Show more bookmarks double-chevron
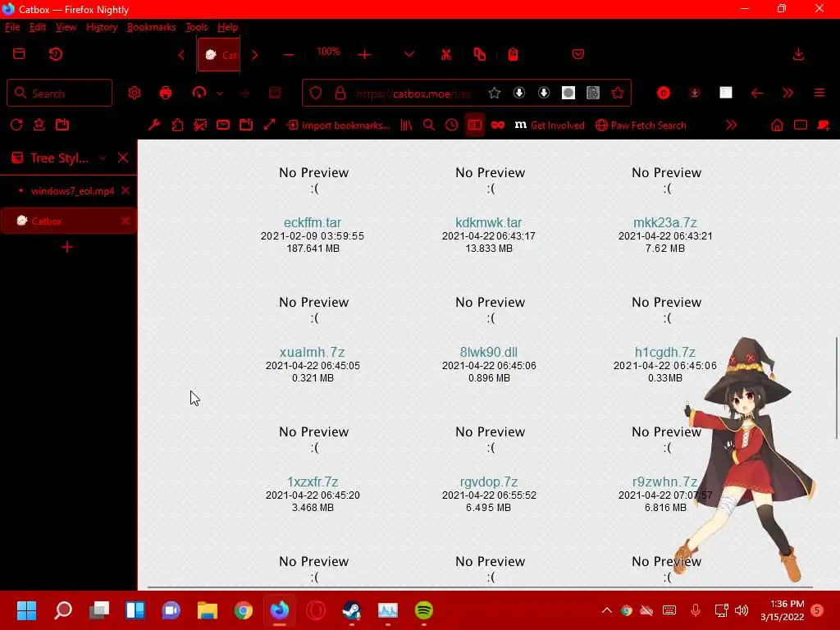This screenshot has height=630, width=840. pyautogui.click(x=731, y=125)
